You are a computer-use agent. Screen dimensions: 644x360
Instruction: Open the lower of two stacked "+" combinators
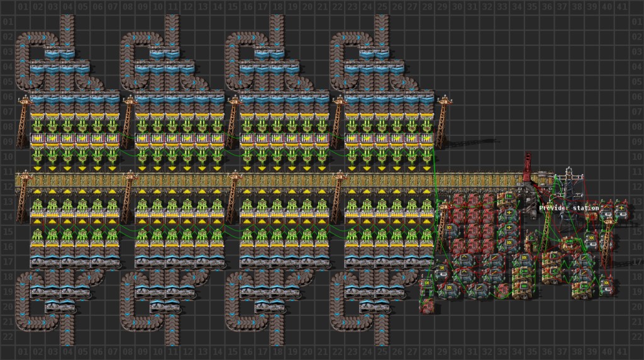click(x=508, y=229)
